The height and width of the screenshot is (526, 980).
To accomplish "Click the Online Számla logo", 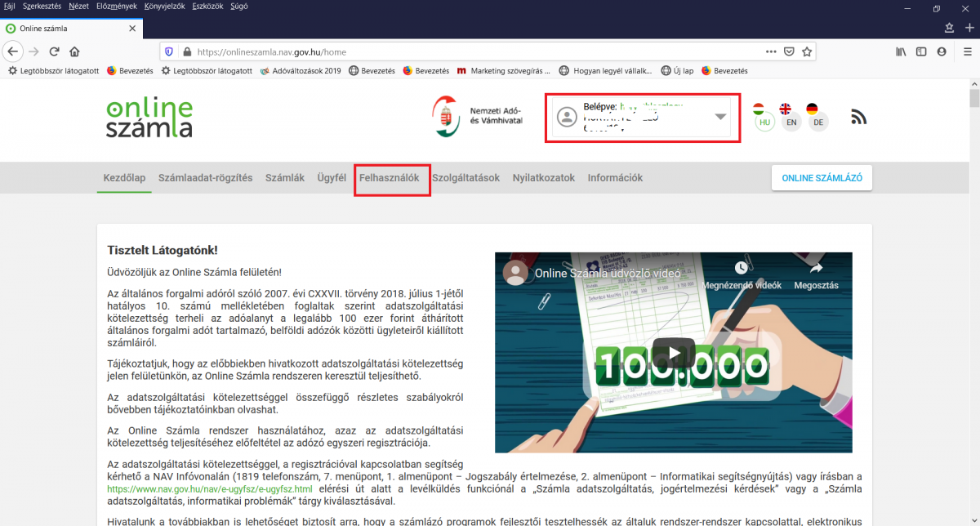I will point(149,118).
